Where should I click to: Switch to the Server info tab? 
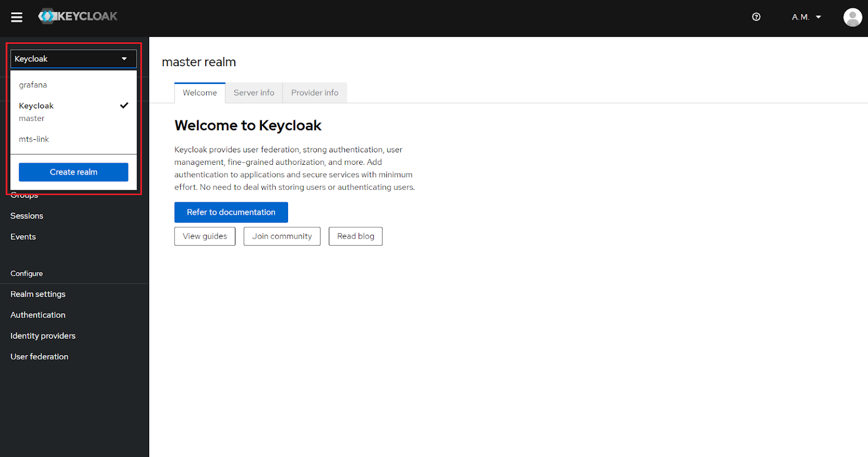point(254,93)
